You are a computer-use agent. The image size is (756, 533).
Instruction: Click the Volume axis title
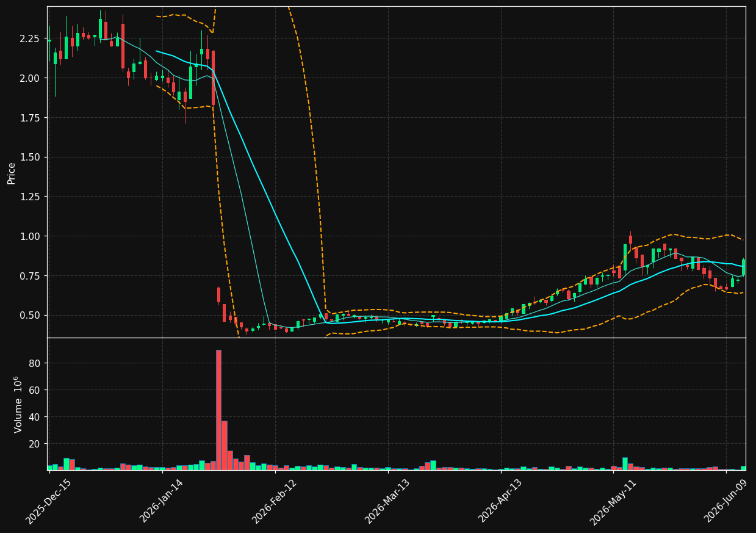point(18,404)
